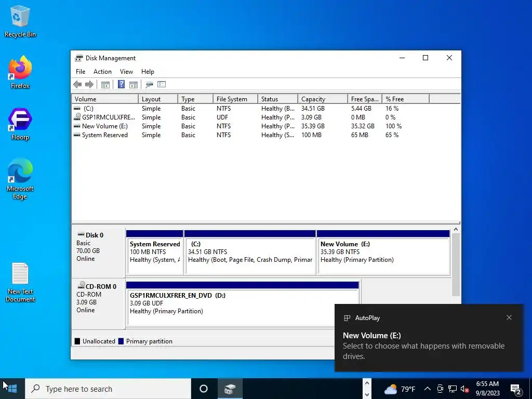Select the System Reserved drive icon
This screenshot has width=532, height=399.
(77, 135)
